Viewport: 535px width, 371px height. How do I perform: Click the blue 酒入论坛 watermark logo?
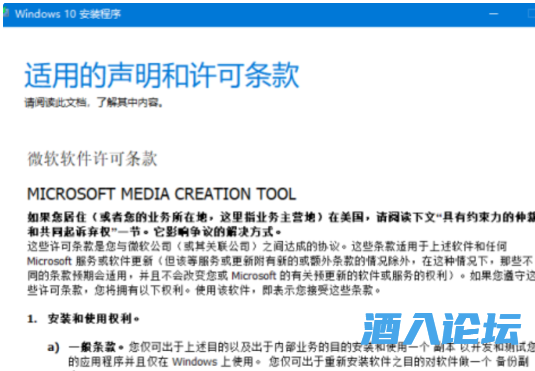(x=441, y=328)
